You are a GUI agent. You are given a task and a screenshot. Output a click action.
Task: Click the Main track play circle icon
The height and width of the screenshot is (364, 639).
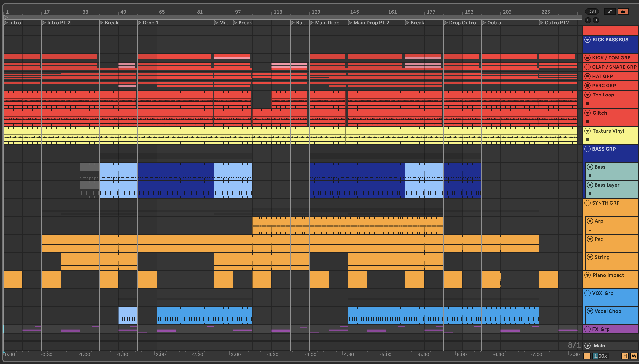tap(588, 346)
